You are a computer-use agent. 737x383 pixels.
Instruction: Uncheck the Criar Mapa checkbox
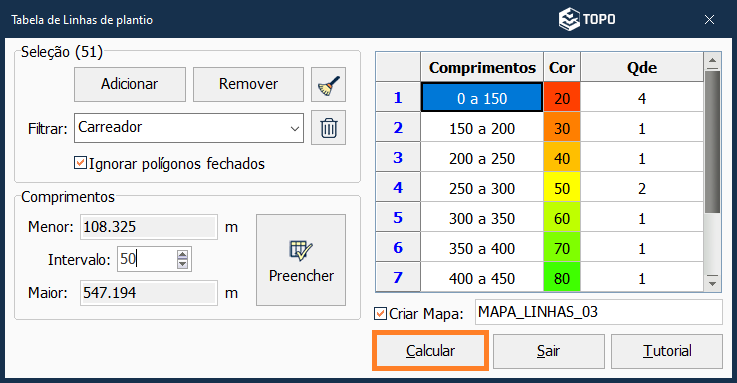(380, 313)
